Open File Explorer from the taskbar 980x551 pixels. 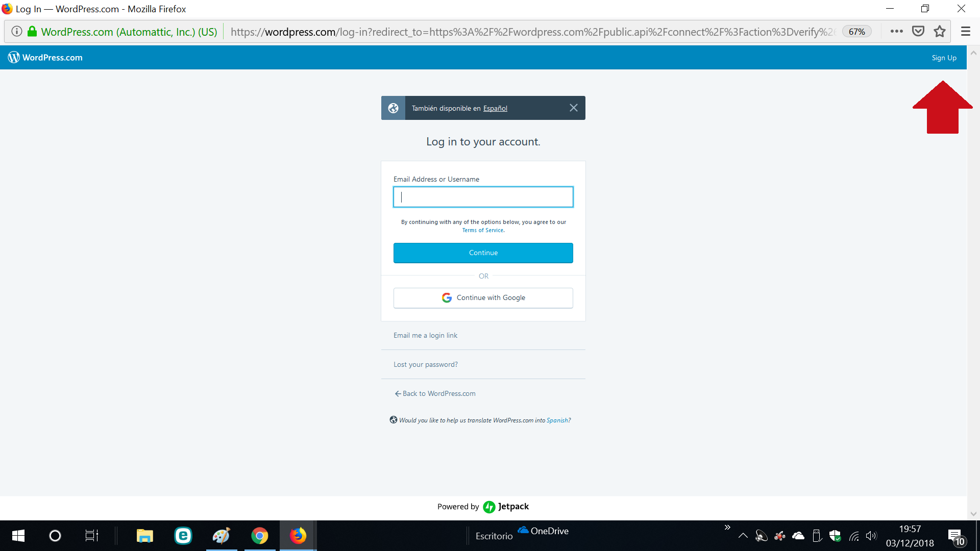click(x=144, y=536)
